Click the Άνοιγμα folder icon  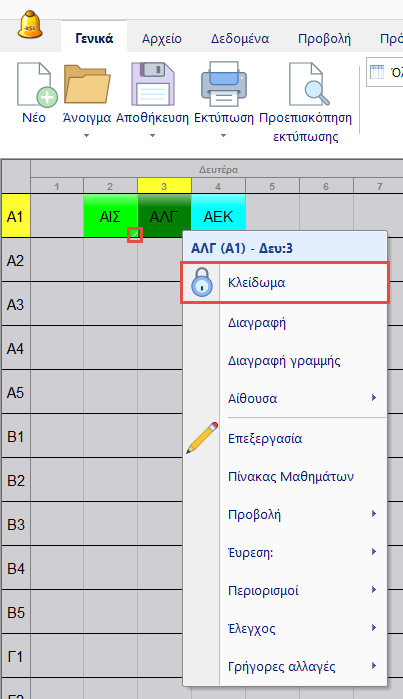coord(87,85)
